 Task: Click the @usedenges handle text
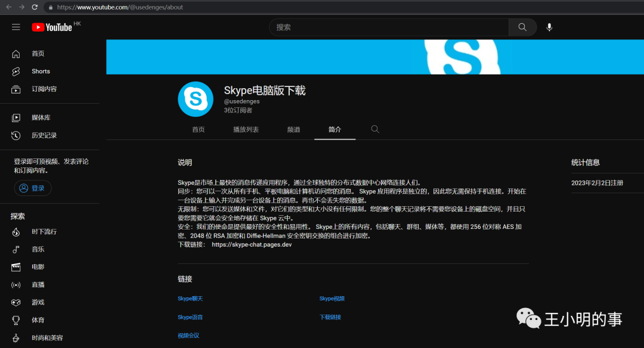tap(241, 101)
